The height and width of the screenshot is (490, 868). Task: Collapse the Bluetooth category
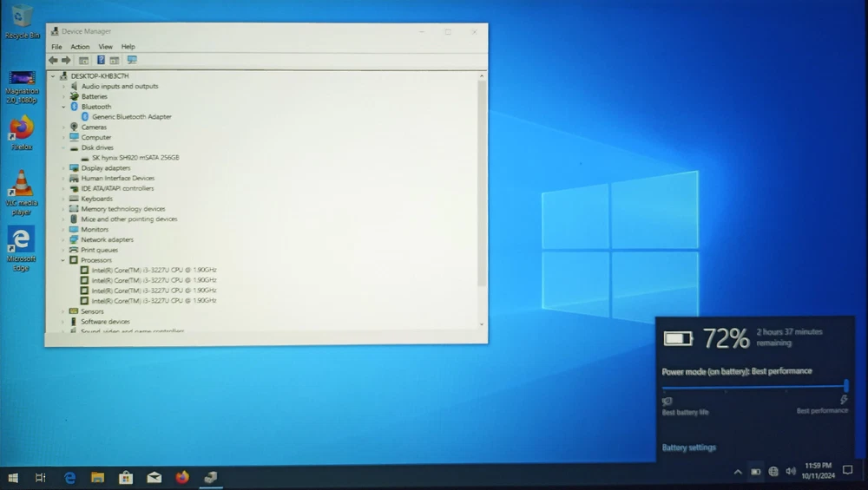click(63, 107)
